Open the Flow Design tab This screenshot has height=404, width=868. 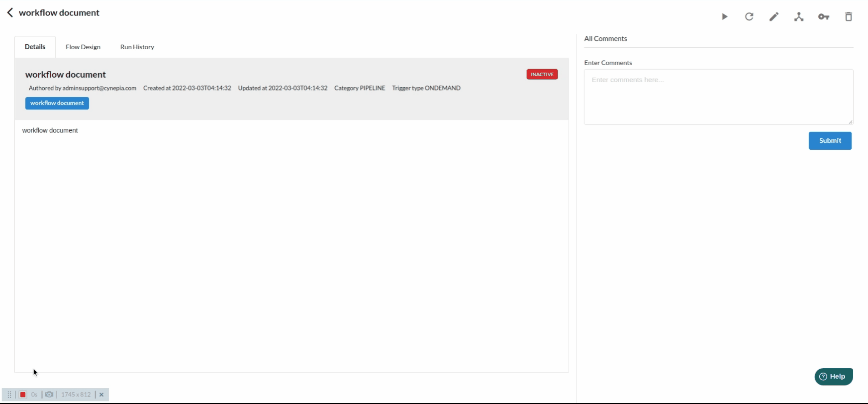coord(83,47)
